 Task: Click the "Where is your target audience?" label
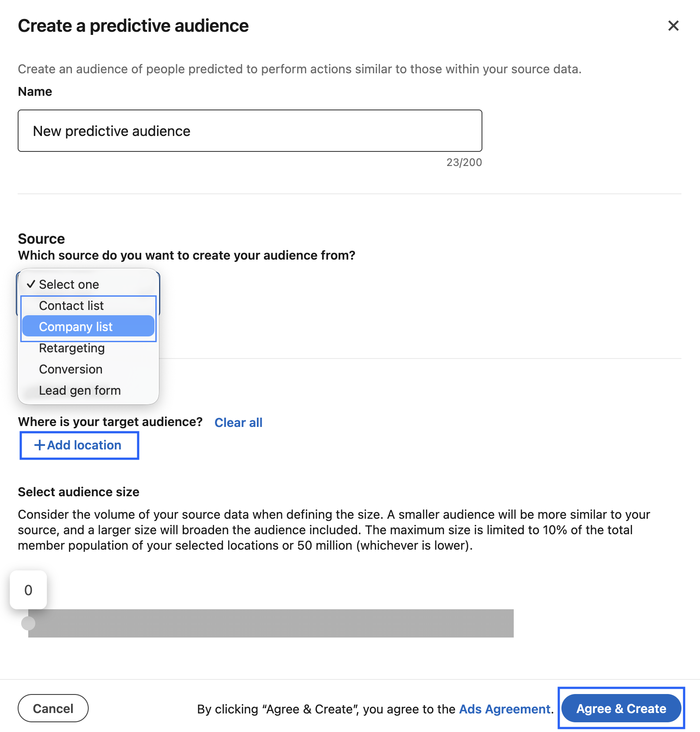pyautogui.click(x=110, y=422)
